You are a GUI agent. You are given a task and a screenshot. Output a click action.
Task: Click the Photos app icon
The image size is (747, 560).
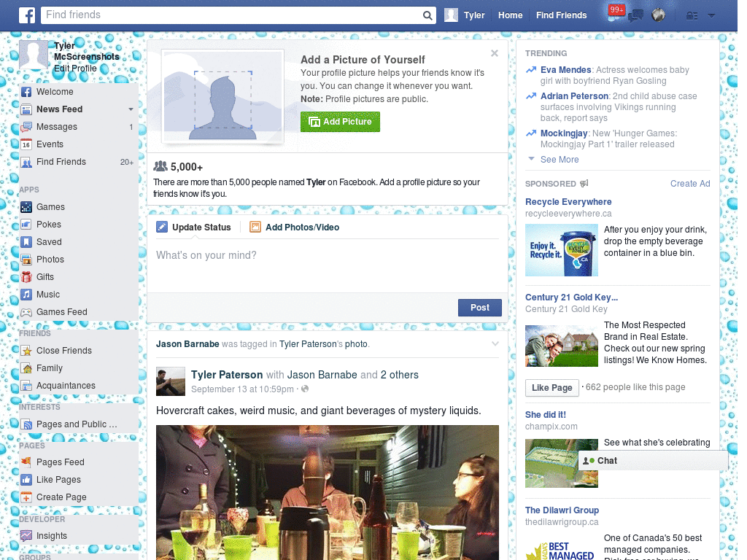click(26, 260)
